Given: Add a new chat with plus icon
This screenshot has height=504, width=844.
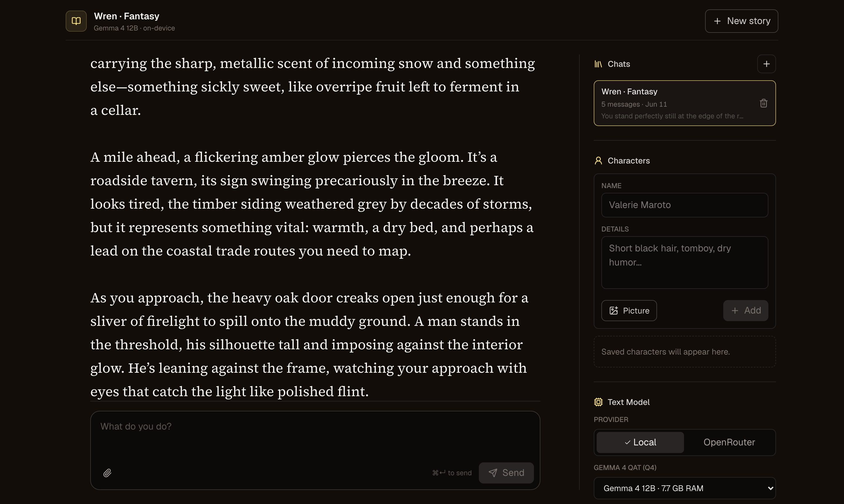Looking at the screenshot, I should (x=766, y=64).
